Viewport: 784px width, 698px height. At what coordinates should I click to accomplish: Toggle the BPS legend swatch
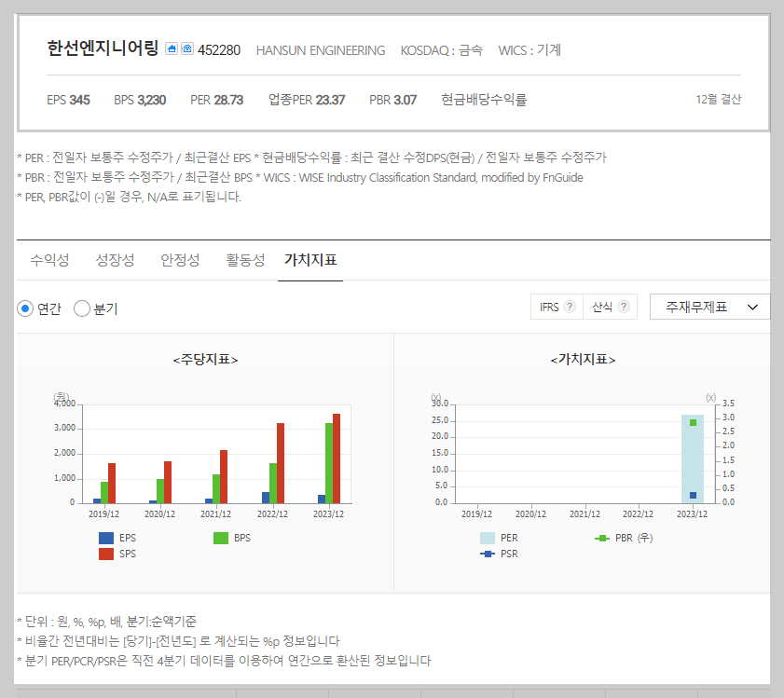[221, 538]
